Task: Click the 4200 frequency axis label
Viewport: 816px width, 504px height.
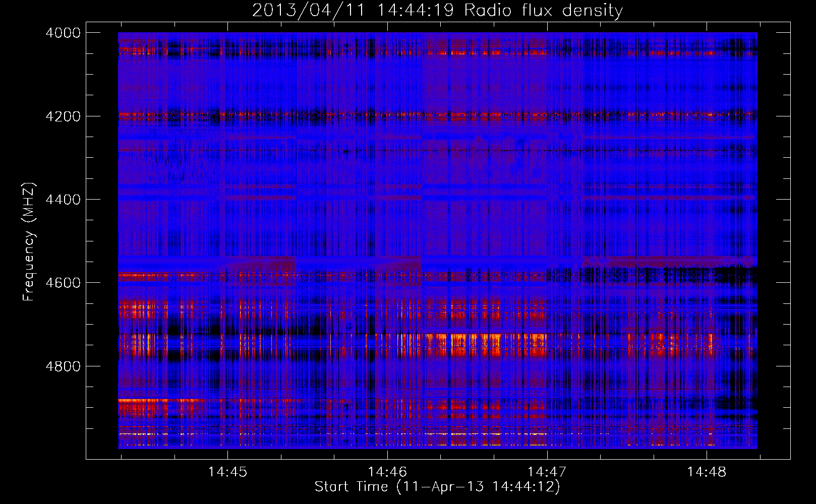Action: click(x=63, y=116)
